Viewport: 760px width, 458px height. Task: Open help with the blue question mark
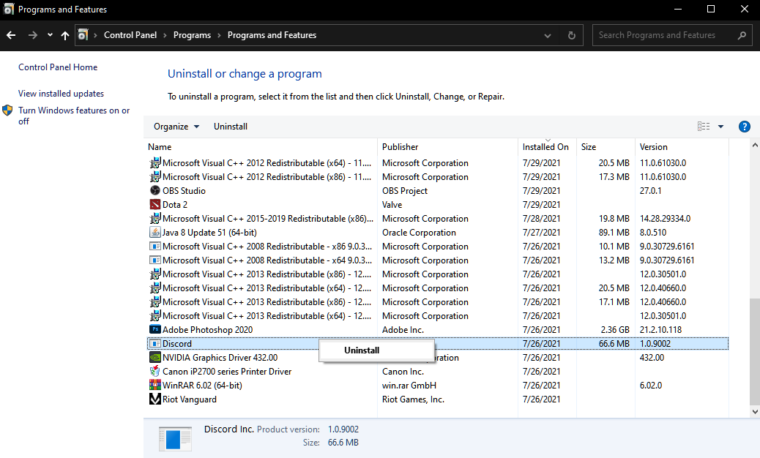pos(744,127)
